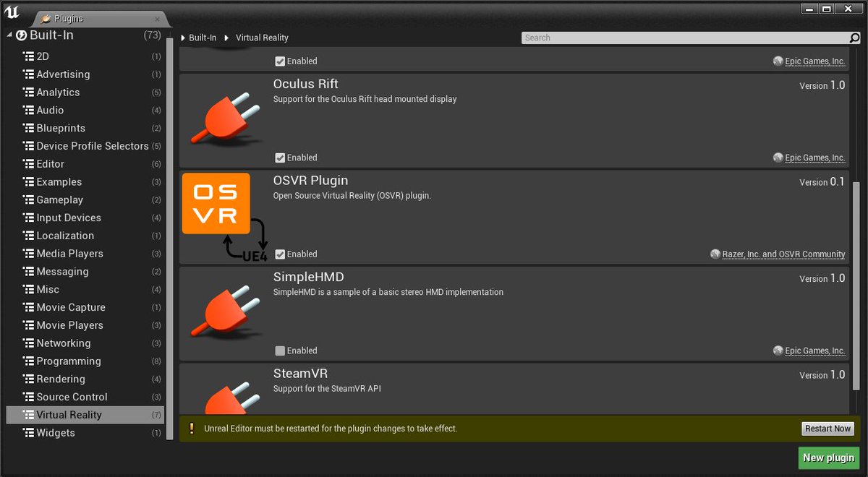
Task: Click the Messaging category list icon
Action: pyautogui.click(x=28, y=272)
